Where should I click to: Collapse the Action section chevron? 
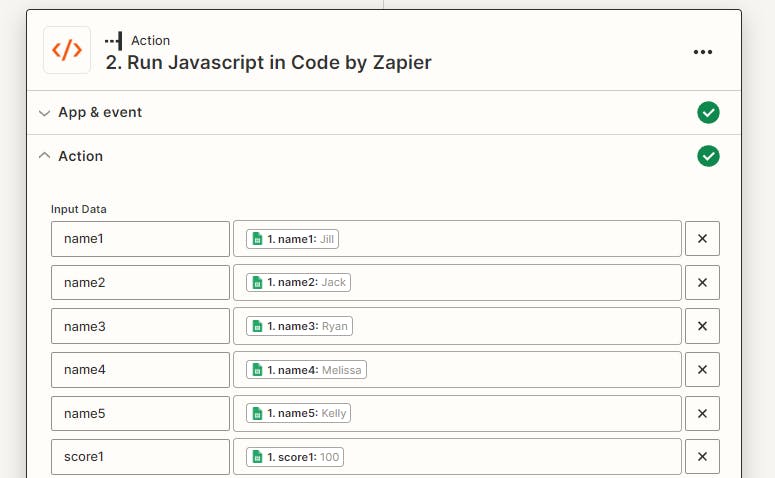pos(44,156)
